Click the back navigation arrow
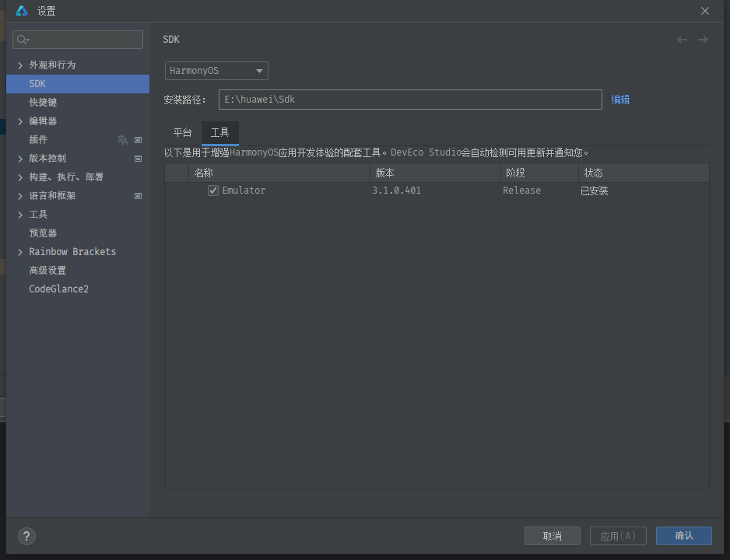The width and height of the screenshot is (730, 560). coord(682,40)
